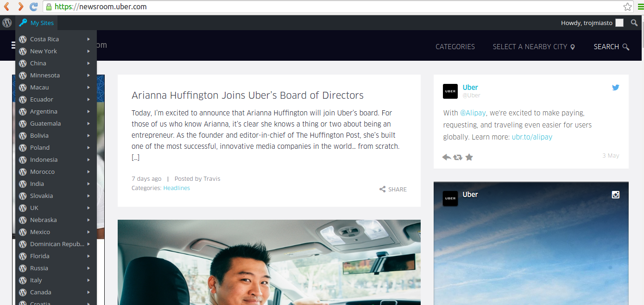The width and height of the screenshot is (644, 305).
Task: Open the Categories navigation menu
Action: (455, 47)
